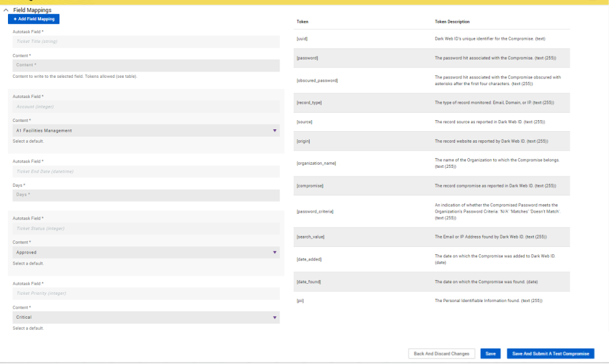
Task: Click the Add Field Mapping button
Action: point(34,19)
